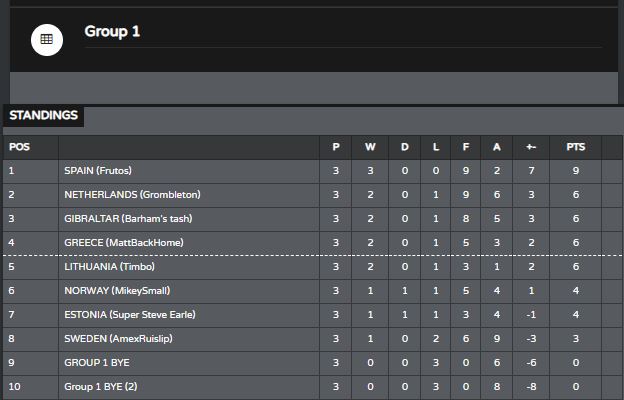Click the W column header
This screenshot has height=400, width=624.
(370, 147)
